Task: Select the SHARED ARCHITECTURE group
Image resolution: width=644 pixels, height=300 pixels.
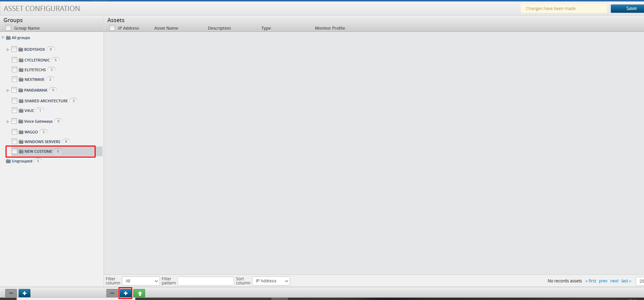Action: click(x=46, y=101)
